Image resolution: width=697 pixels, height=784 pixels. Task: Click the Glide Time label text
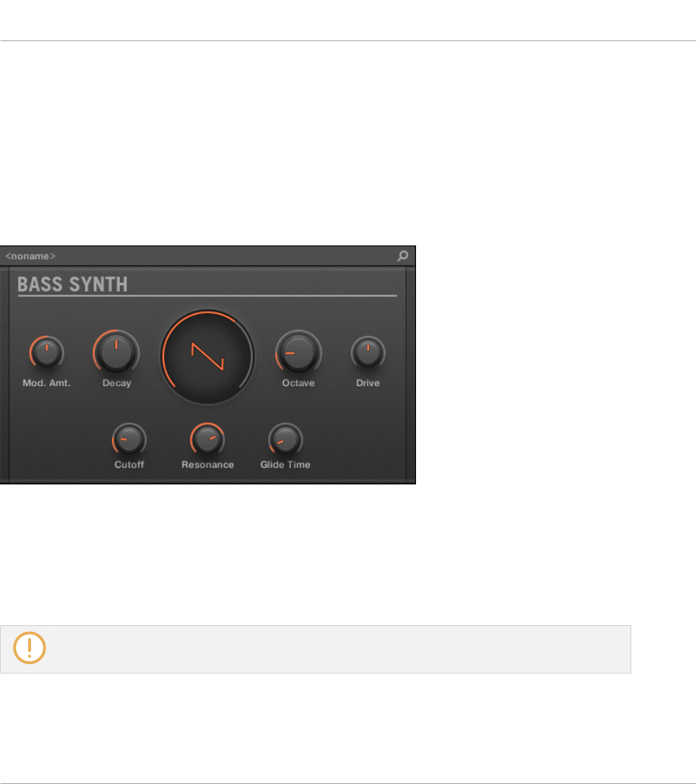click(285, 464)
